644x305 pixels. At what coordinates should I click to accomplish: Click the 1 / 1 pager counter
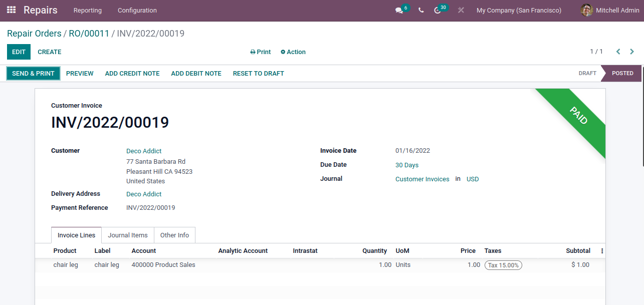coord(596,52)
